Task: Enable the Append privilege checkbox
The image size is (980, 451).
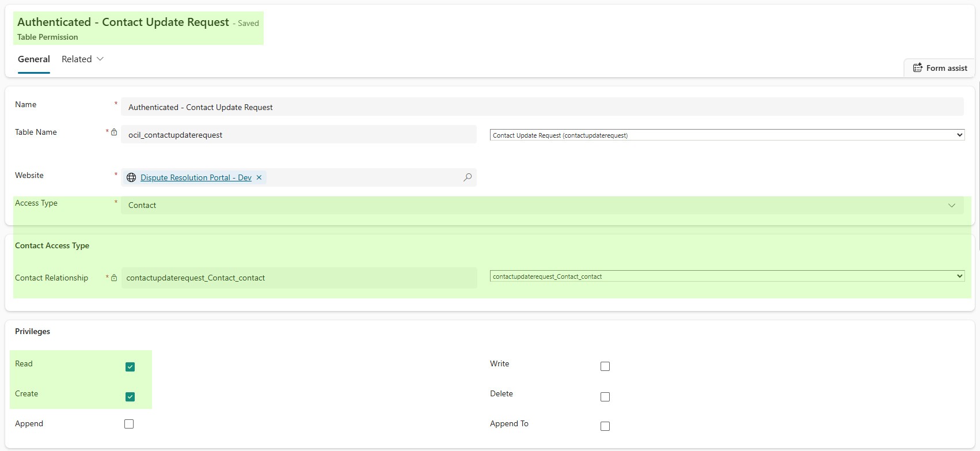Action: [x=129, y=424]
